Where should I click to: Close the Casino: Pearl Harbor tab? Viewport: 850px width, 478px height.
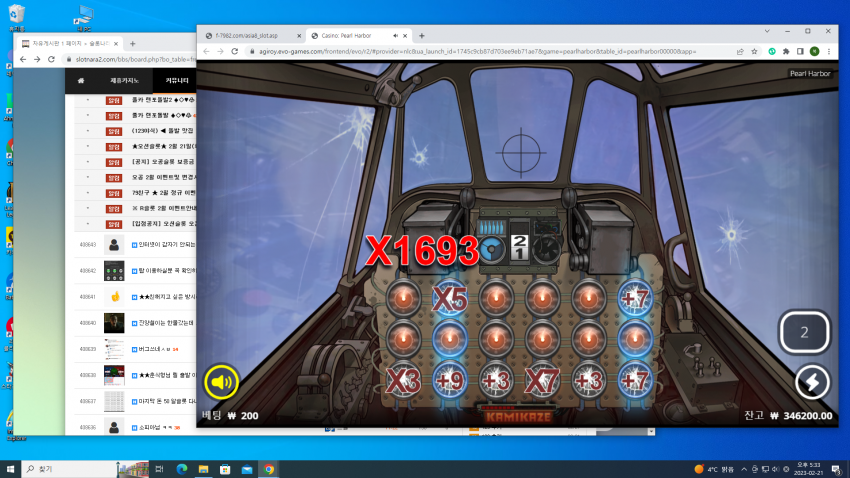[405, 36]
